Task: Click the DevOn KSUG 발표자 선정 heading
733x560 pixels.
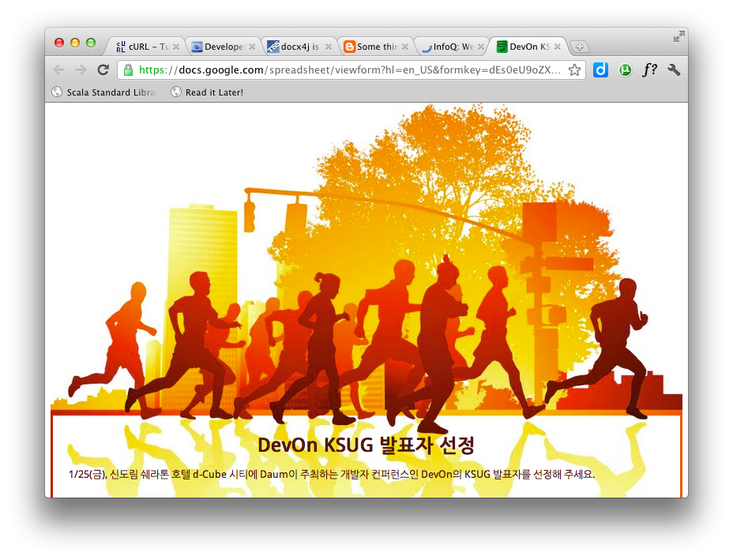Action: pos(366,445)
